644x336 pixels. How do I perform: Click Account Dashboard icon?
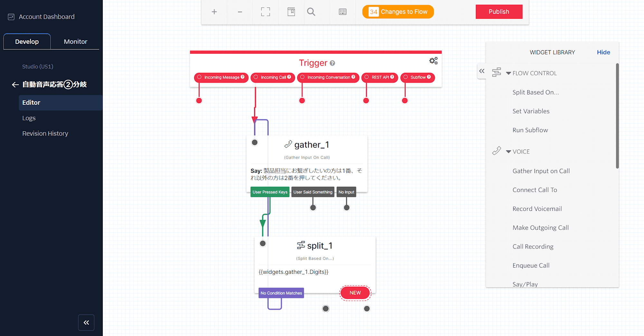[11, 17]
